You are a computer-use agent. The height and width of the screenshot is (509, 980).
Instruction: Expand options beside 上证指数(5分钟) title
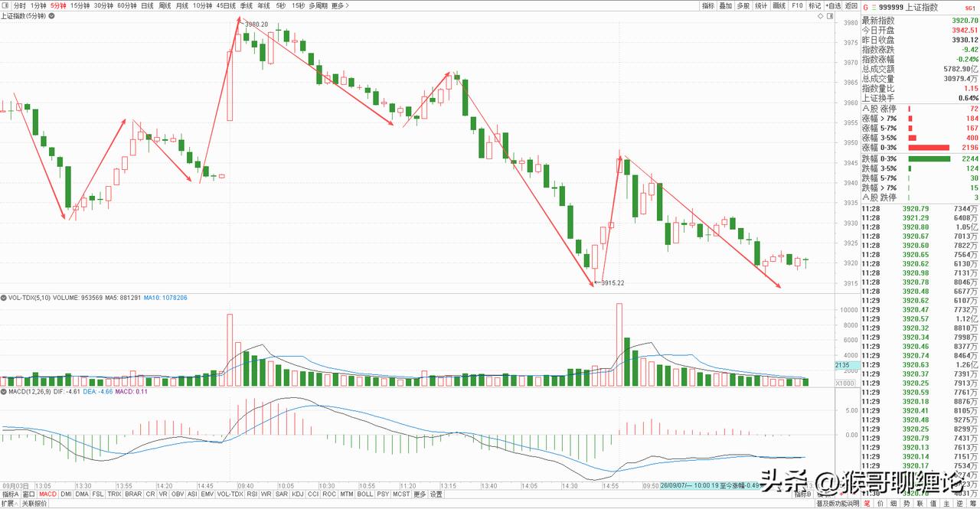click(51, 16)
